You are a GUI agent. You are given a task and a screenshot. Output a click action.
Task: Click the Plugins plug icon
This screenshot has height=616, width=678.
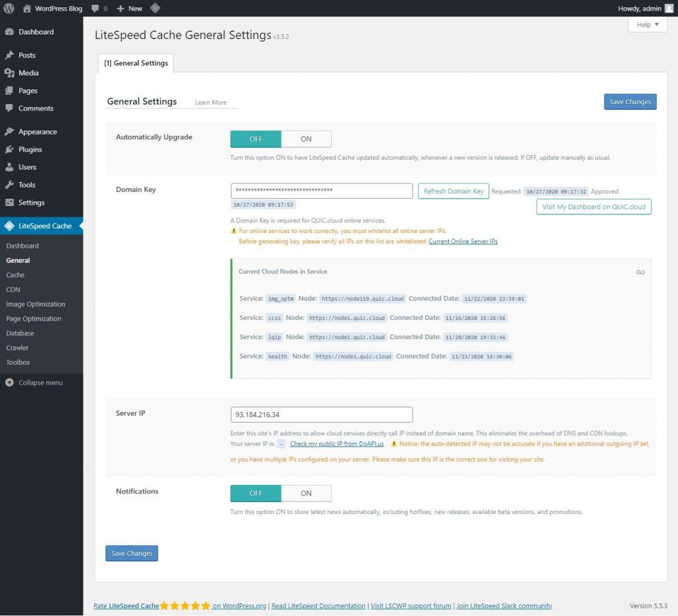point(9,149)
